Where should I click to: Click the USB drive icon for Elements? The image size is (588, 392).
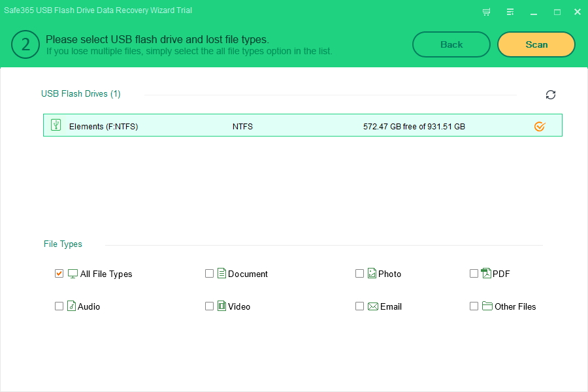coord(56,125)
